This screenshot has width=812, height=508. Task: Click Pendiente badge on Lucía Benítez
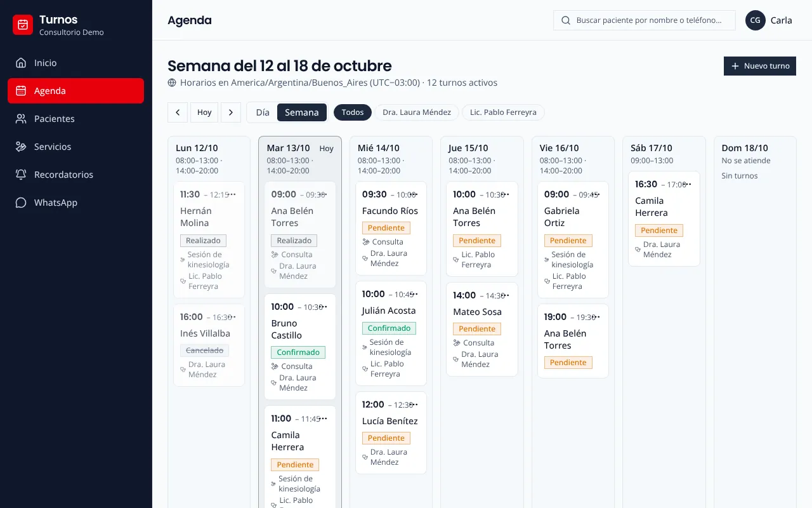click(386, 438)
